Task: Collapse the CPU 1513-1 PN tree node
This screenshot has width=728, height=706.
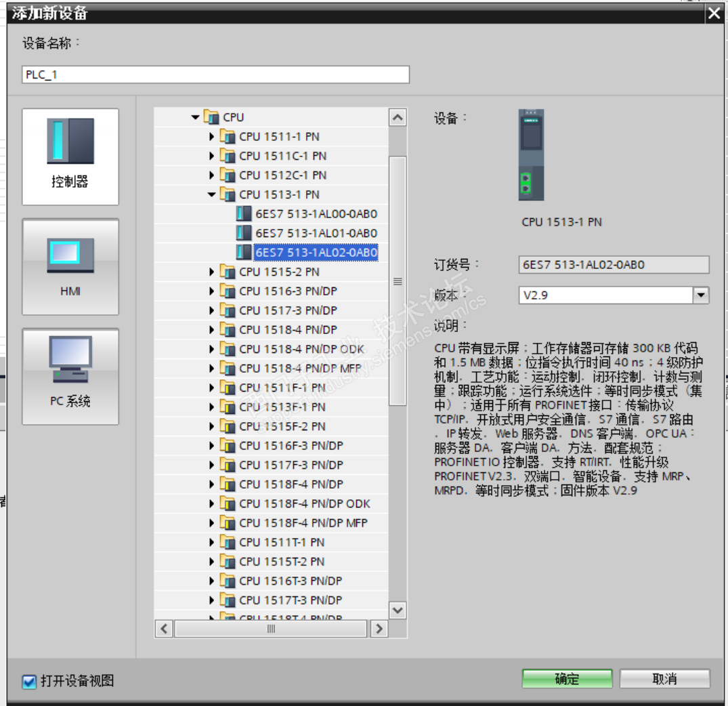Action: coord(211,194)
